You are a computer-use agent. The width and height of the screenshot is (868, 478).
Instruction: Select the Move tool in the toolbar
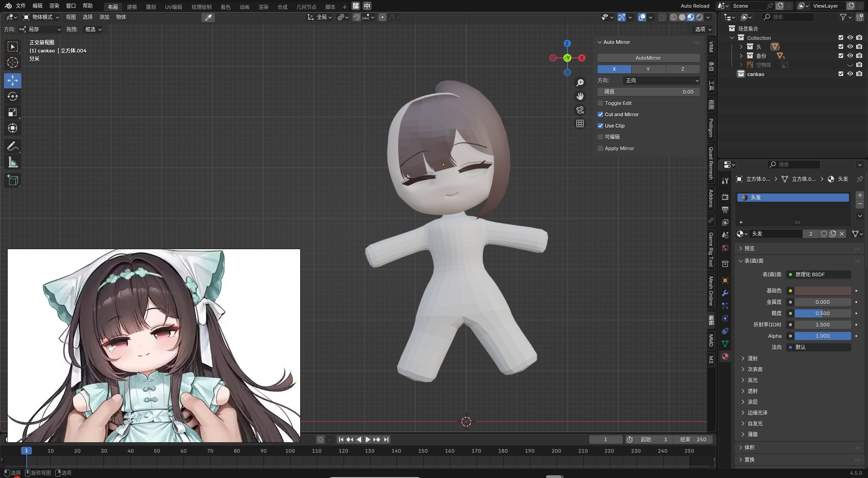point(13,80)
